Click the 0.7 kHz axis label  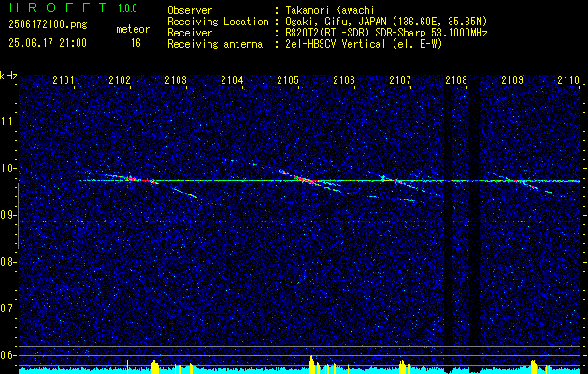7,309
